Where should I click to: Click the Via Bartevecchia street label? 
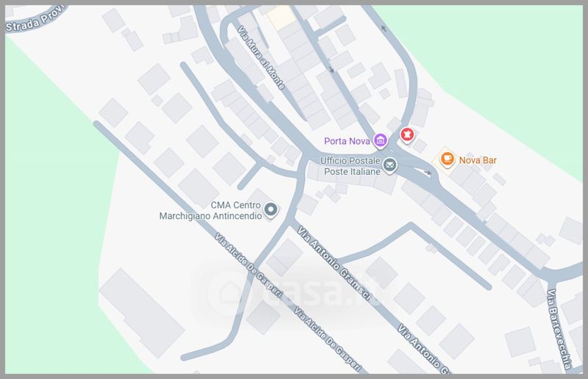tap(559, 328)
